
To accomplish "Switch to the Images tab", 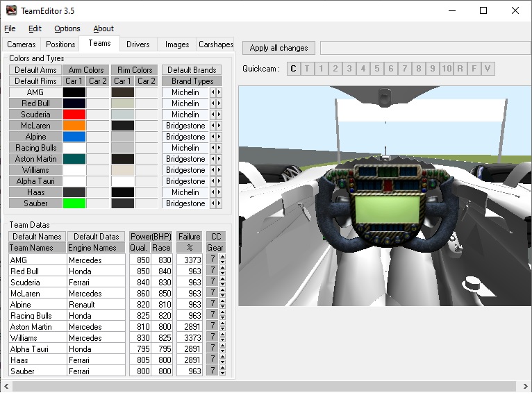I will [x=177, y=44].
